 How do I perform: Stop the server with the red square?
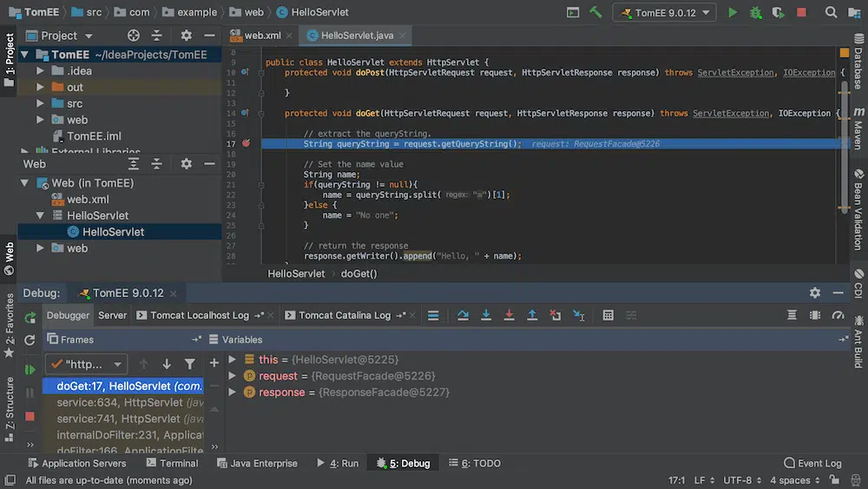pyautogui.click(x=801, y=12)
